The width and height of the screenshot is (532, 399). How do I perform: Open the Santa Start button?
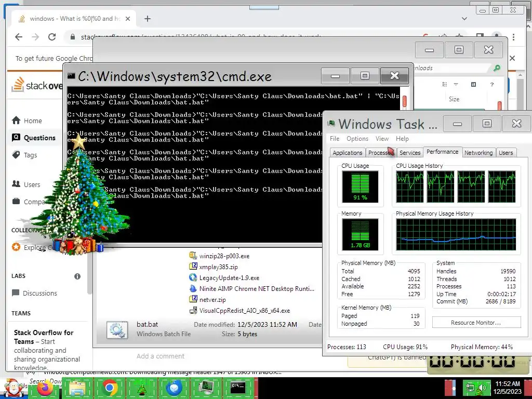14,389
